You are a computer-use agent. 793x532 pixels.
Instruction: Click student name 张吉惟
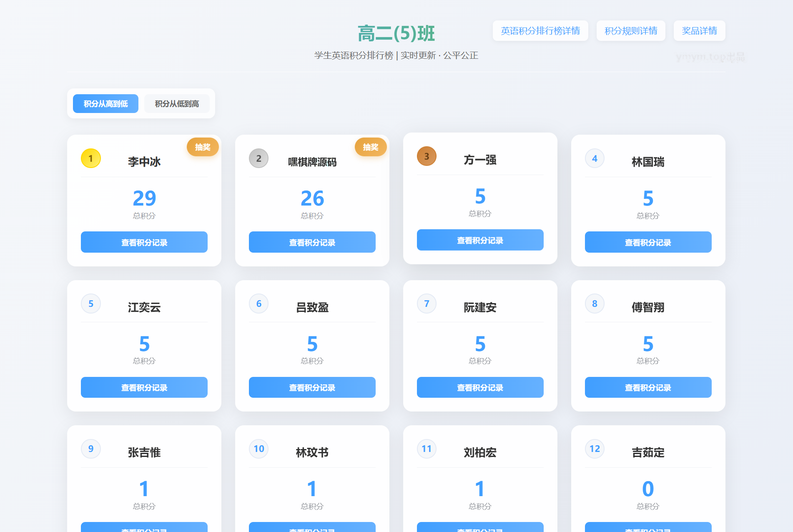(144, 452)
